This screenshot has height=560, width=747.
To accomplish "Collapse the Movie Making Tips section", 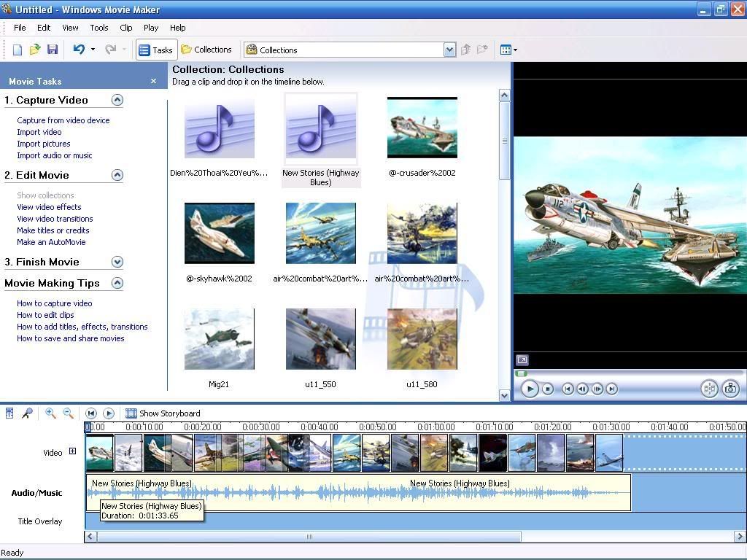I will pyautogui.click(x=117, y=283).
